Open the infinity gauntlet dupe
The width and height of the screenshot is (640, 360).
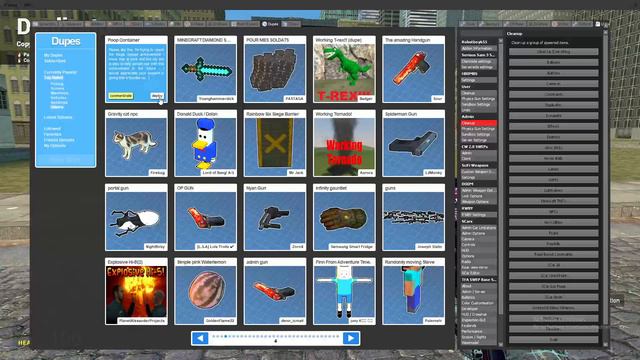click(x=344, y=217)
